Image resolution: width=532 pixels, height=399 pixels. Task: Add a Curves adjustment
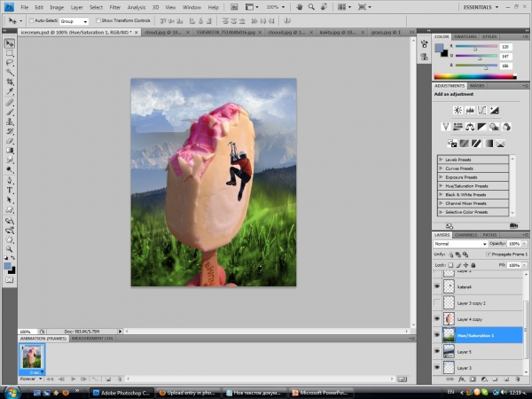pyautogui.click(x=481, y=110)
